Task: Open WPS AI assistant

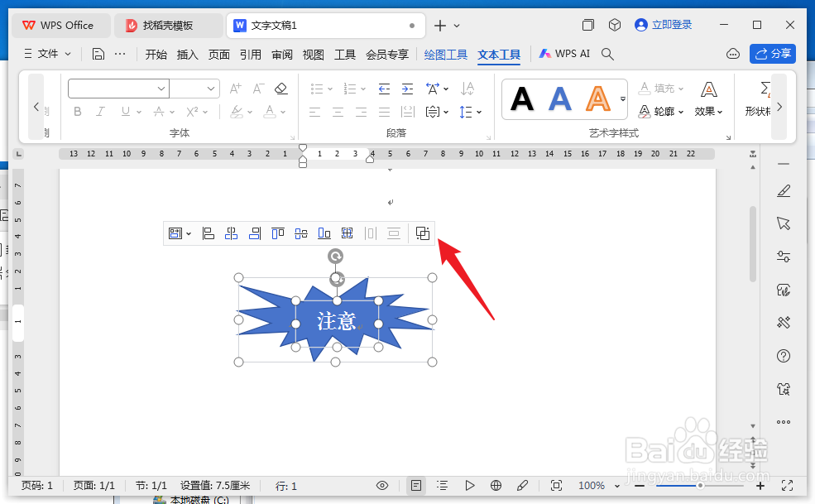Action: pyautogui.click(x=564, y=54)
